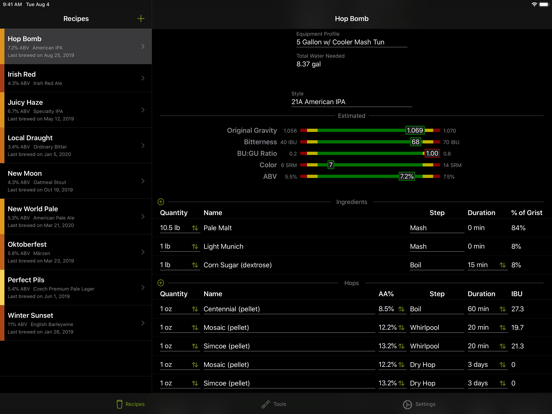The width and height of the screenshot is (552, 414).
Task: Check the Wi-Fi status icon
Action: click(x=534, y=4)
